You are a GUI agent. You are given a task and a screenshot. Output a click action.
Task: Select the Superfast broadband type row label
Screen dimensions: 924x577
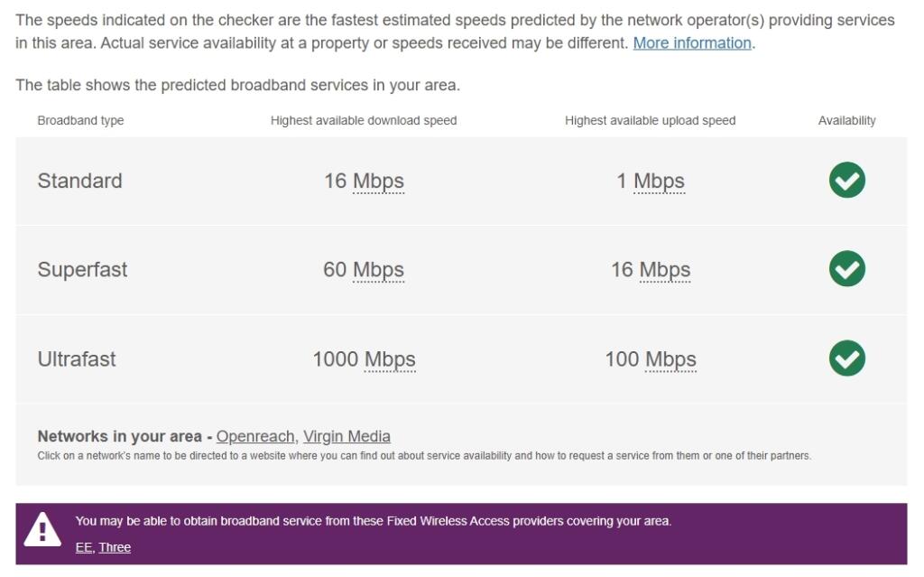click(x=82, y=270)
